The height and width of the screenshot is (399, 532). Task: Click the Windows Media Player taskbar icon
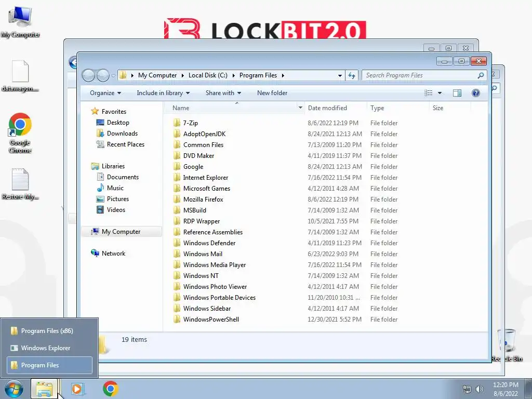[78, 389]
